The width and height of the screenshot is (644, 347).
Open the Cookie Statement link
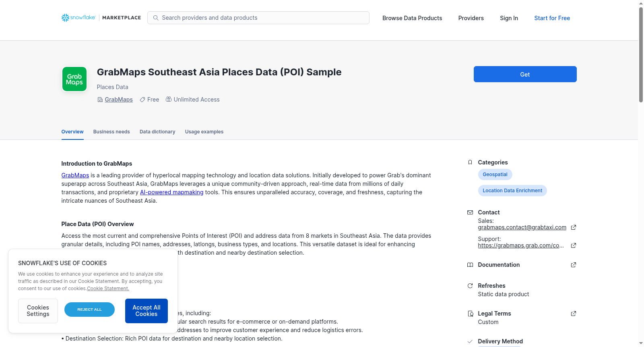coord(108,289)
